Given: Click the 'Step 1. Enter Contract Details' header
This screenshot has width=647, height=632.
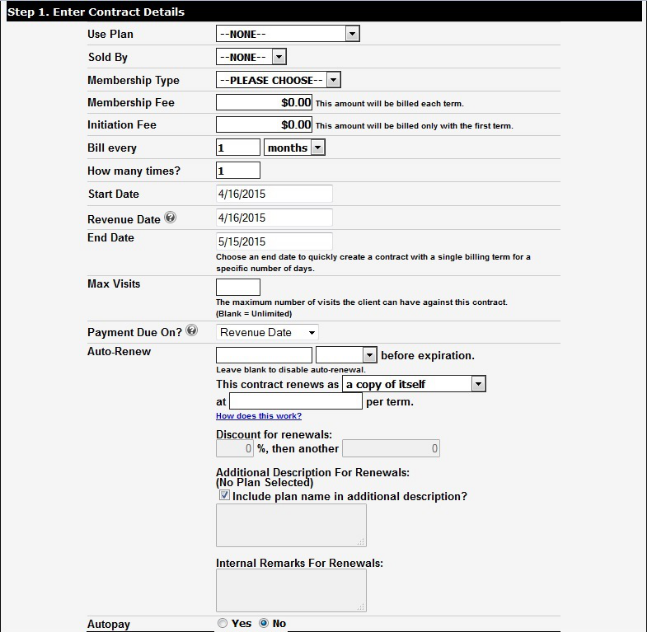Looking at the screenshot, I should click(96, 12).
